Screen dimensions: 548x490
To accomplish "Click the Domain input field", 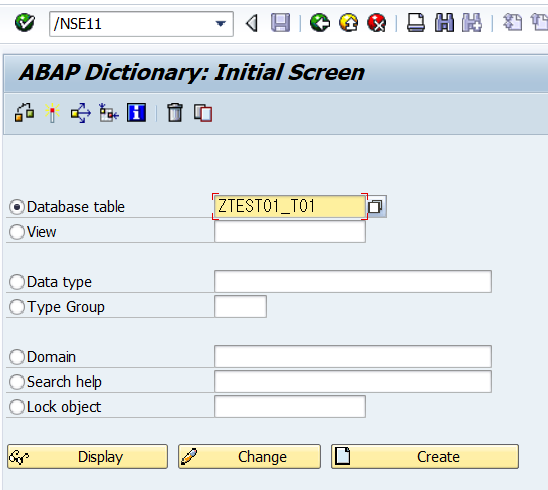I will (353, 356).
